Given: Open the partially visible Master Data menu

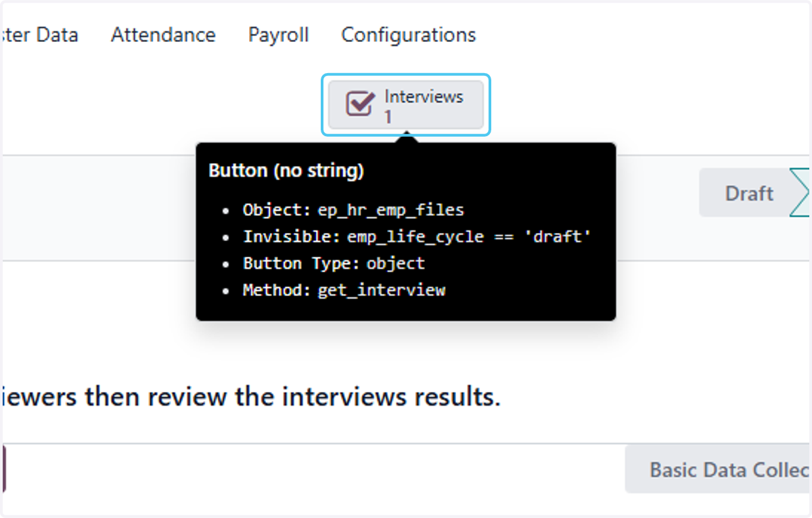Looking at the screenshot, I should click(39, 35).
